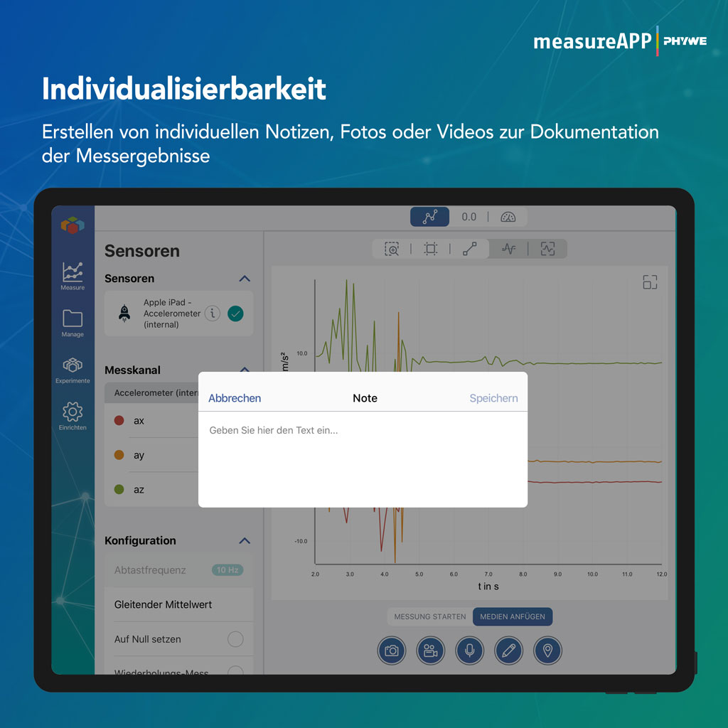Screen dimensions: 728x728
Task: Select the line measurement tool
Action: pyautogui.click(x=469, y=249)
